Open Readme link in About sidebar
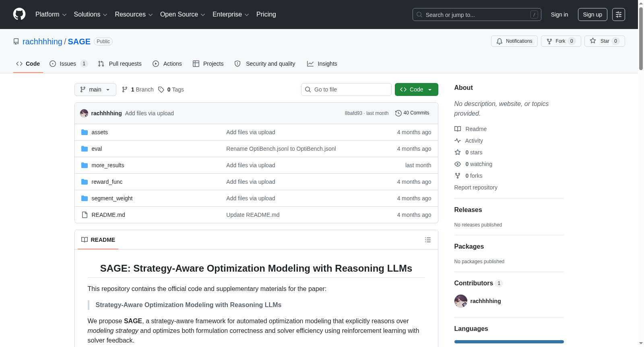The width and height of the screenshot is (644, 347). (x=471, y=129)
